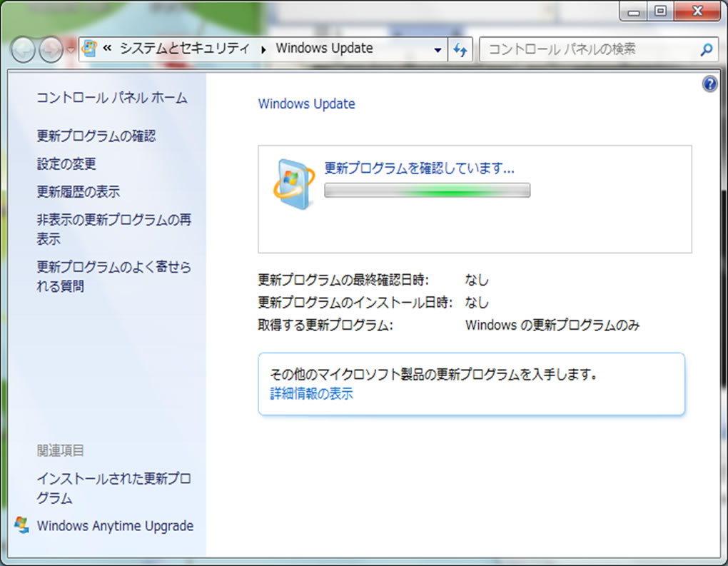728x566 pixels.
Task: Click その他のマイクロソフト製品 message text
Action: pyautogui.click(x=434, y=374)
